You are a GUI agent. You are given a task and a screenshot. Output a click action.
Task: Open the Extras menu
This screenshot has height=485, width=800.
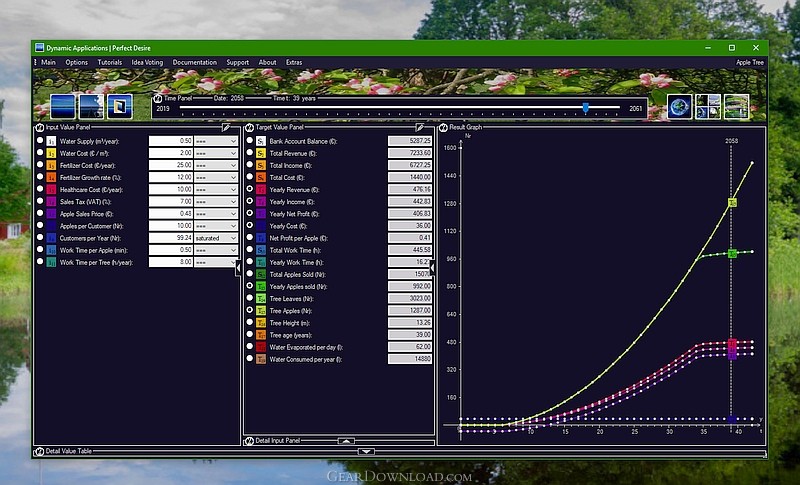click(x=294, y=62)
